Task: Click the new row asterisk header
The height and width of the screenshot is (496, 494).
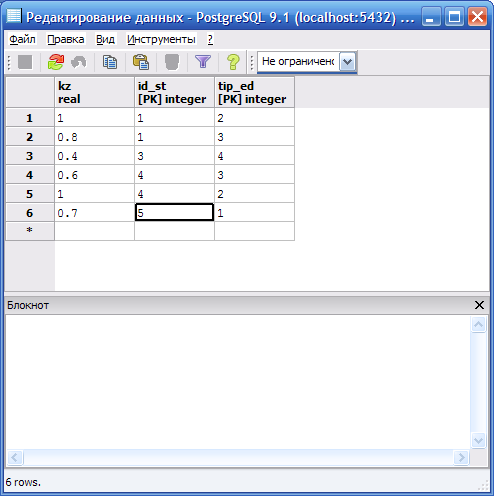Action: [x=30, y=231]
